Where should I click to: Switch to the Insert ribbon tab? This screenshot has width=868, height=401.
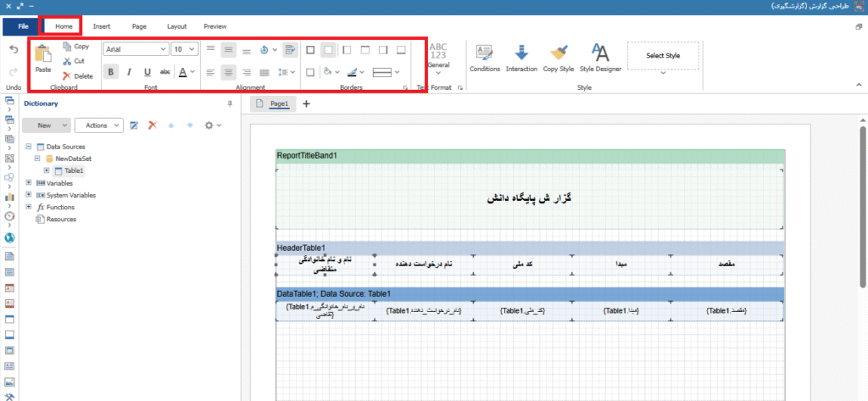[102, 26]
